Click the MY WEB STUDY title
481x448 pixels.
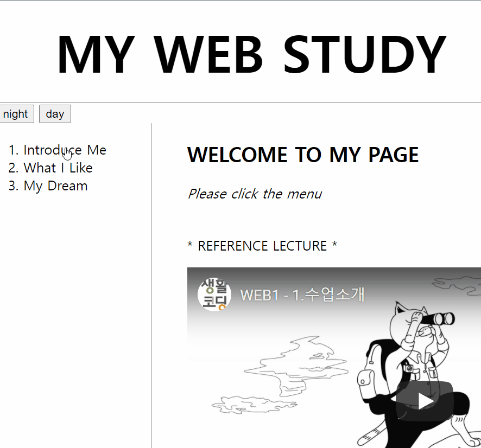[x=251, y=55]
